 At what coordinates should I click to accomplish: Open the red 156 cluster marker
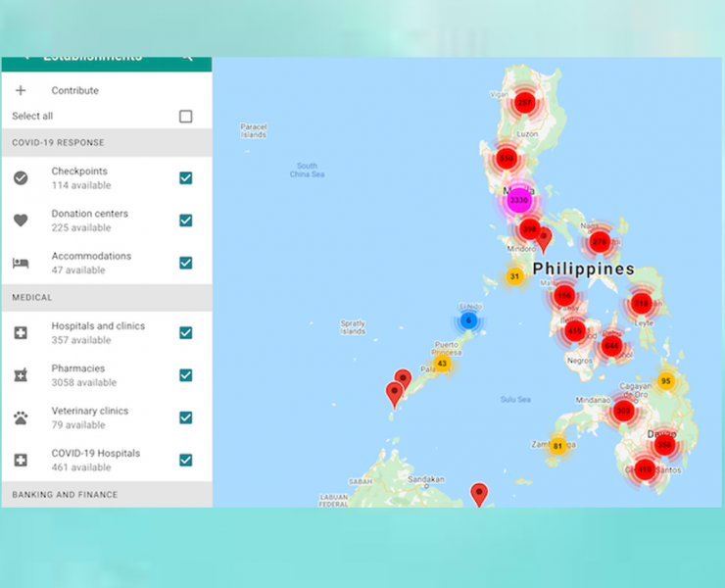pyautogui.click(x=564, y=296)
